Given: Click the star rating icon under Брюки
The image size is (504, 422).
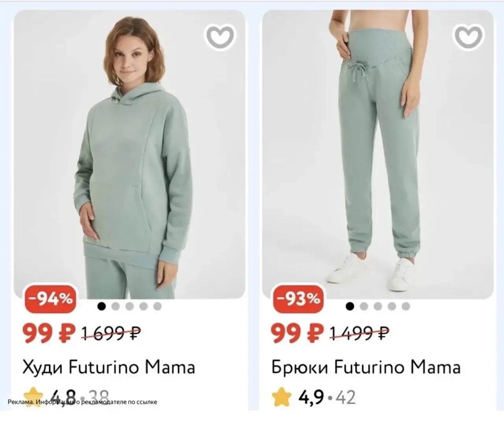Looking at the screenshot, I should [x=282, y=398].
